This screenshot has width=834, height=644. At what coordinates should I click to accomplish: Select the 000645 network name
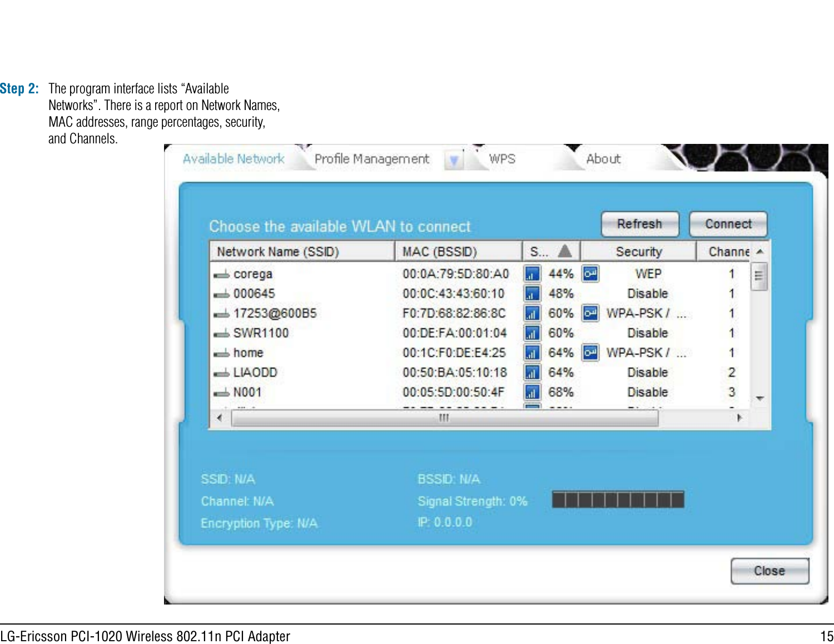254,293
